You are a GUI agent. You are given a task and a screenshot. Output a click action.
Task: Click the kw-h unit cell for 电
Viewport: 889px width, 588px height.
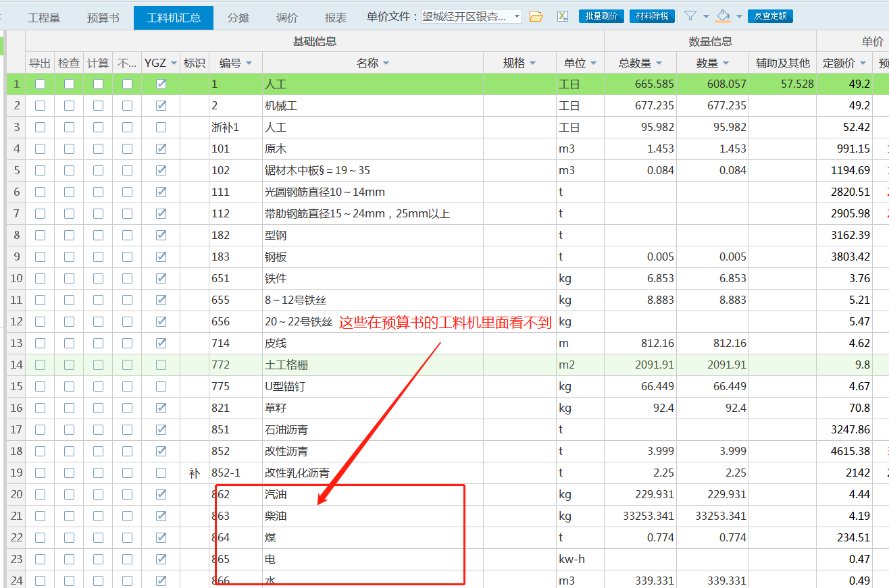coord(580,560)
